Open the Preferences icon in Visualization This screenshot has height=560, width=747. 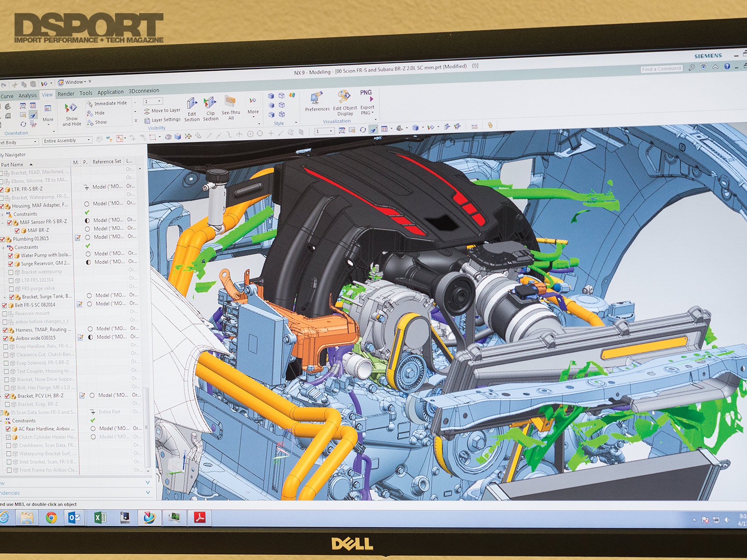pyautogui.click(x=316, y=98)
